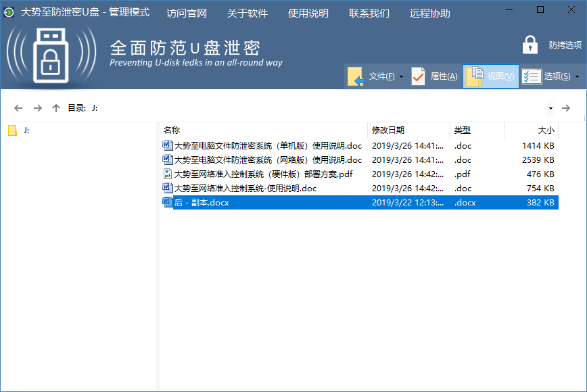Screen dimensions: 587x392
Task: Select file 大势至电脑文件防泄密系统（网络版）使用说明.doc
Action: pyautogui.click(x=268, y=160)
